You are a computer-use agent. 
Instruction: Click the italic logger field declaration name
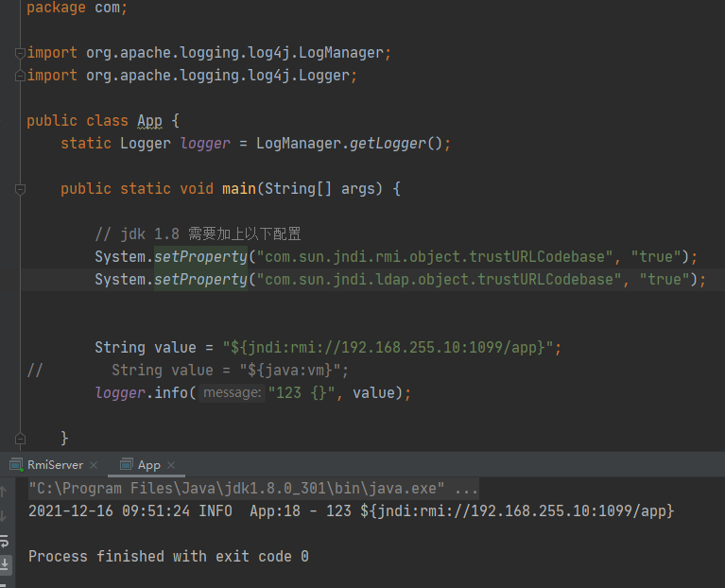click(205, 144)
